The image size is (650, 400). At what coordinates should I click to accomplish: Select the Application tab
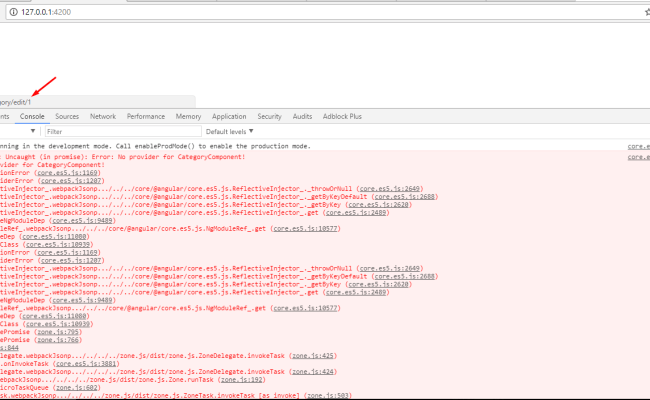[229, 116]
